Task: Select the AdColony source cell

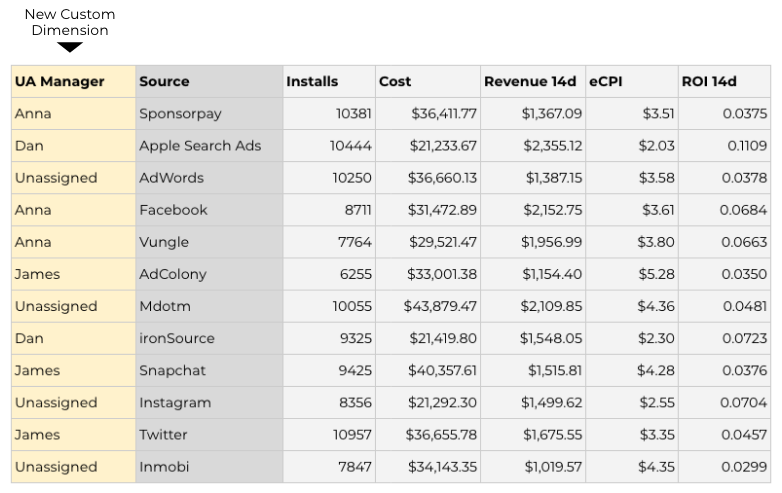Action: pos(173,274)
